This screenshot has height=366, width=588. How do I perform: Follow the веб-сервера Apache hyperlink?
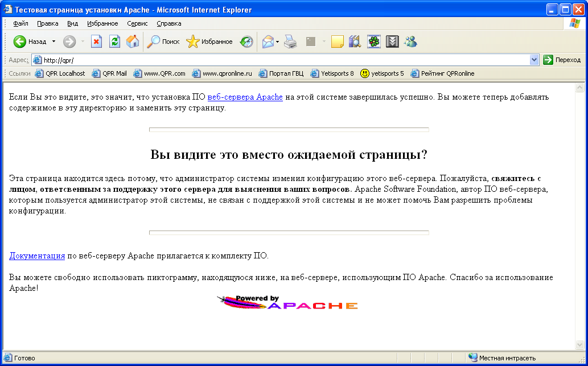(x=245, y=97)
